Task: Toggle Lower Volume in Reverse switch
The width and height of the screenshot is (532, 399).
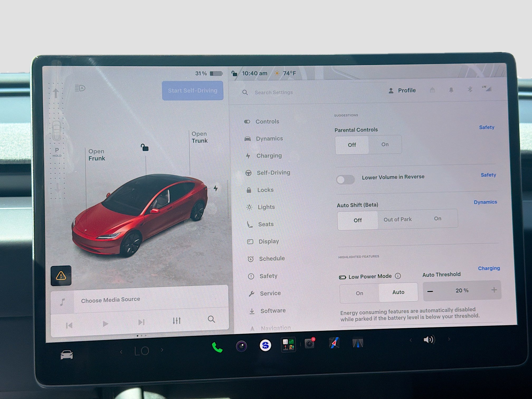Action: click(x=345, y=180)
